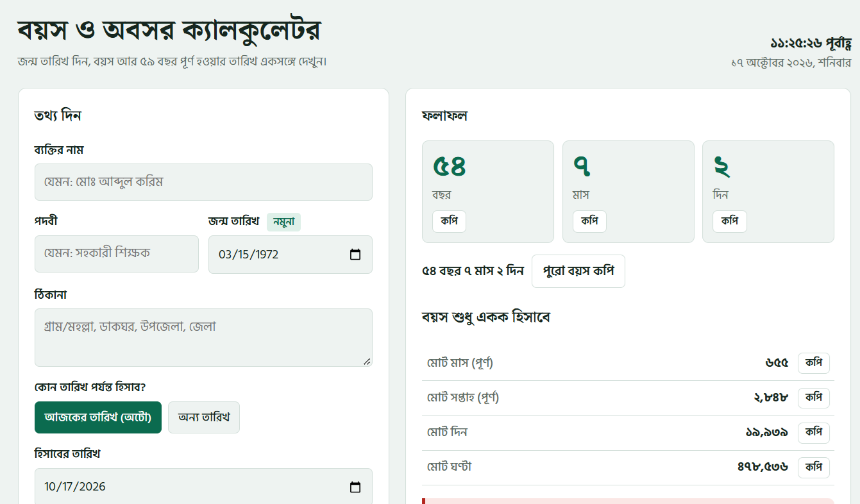860x504 pixels.
Task: Copy the ৭ মাস value
Action: (x=589, y=221)
